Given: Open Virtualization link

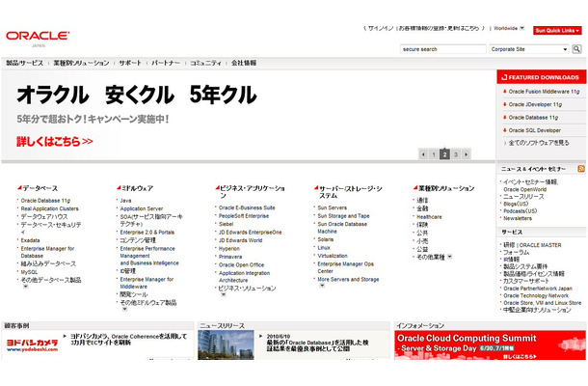Looking at the screenshot, I should [333, 256].
